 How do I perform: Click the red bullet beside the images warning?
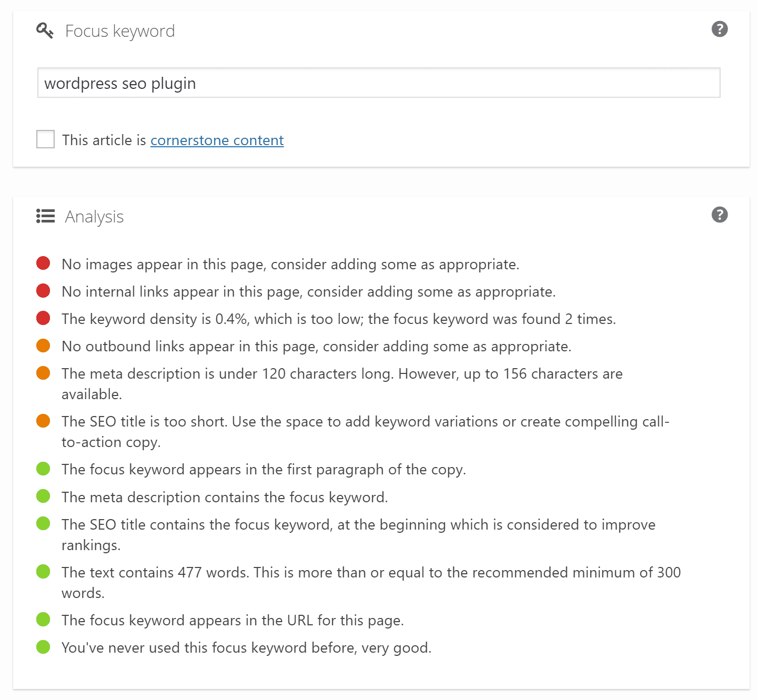coord(43,263)
